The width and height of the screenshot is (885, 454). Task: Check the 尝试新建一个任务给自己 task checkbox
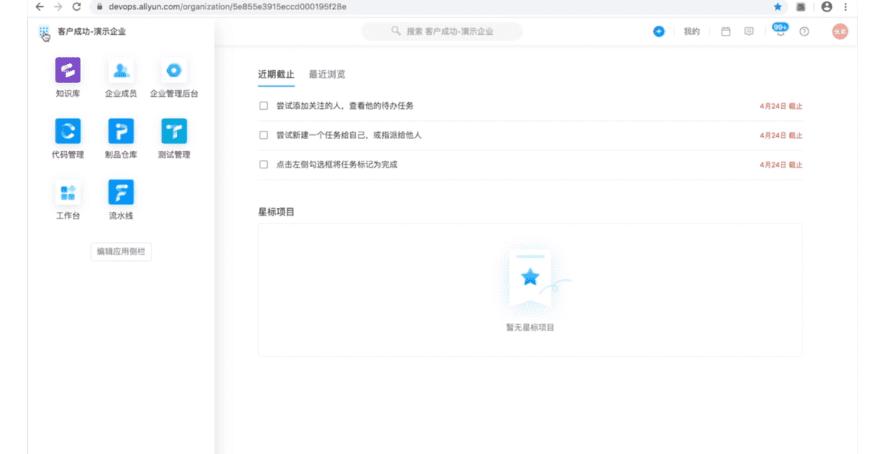[264, 135]
